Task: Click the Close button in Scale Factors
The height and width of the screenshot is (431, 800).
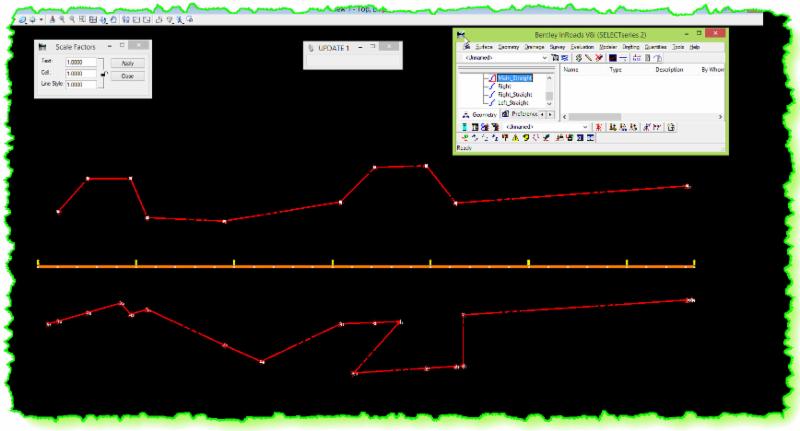Action: 128,76
